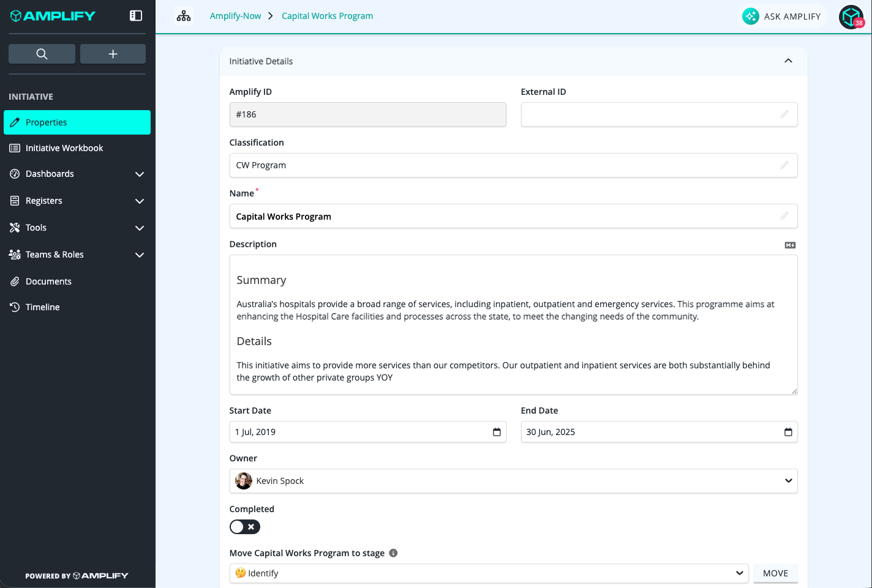This screenshot has height=588, width=872.
Task: Click the Ask Amplify button label
Action: click(x=792, y=17)
